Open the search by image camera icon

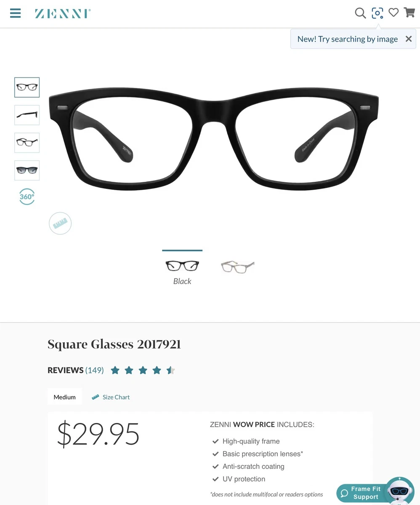click(x=377, y=13)
